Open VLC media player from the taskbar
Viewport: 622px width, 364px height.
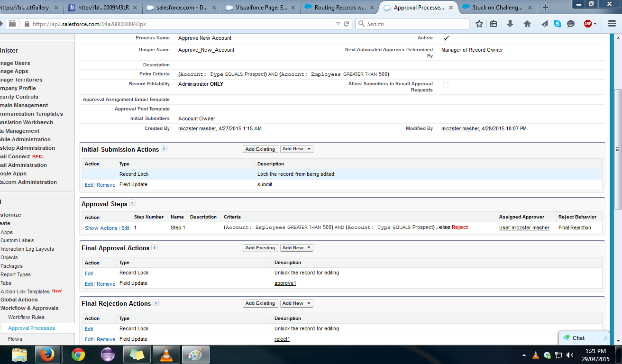point(166,355)
